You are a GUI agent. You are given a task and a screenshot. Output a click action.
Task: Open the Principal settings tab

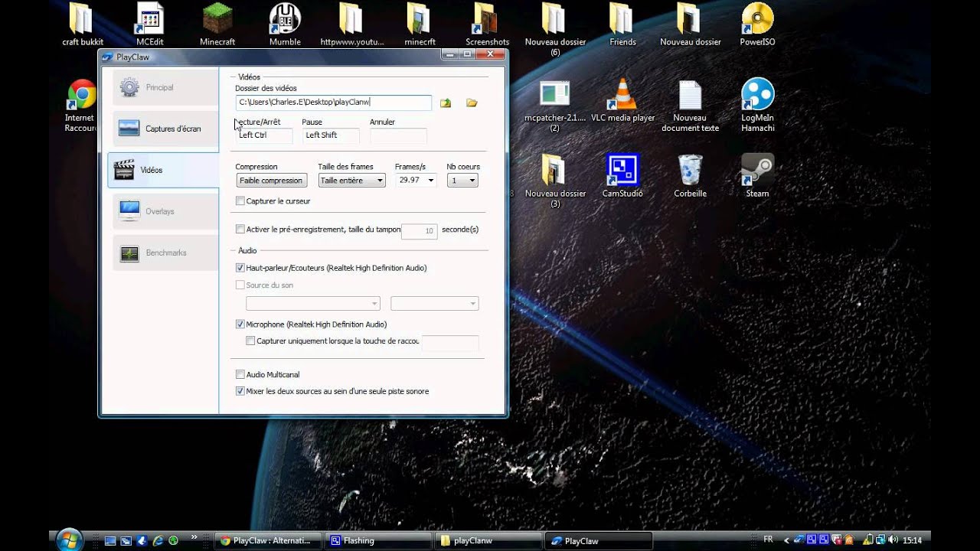[x=165, y=87]
